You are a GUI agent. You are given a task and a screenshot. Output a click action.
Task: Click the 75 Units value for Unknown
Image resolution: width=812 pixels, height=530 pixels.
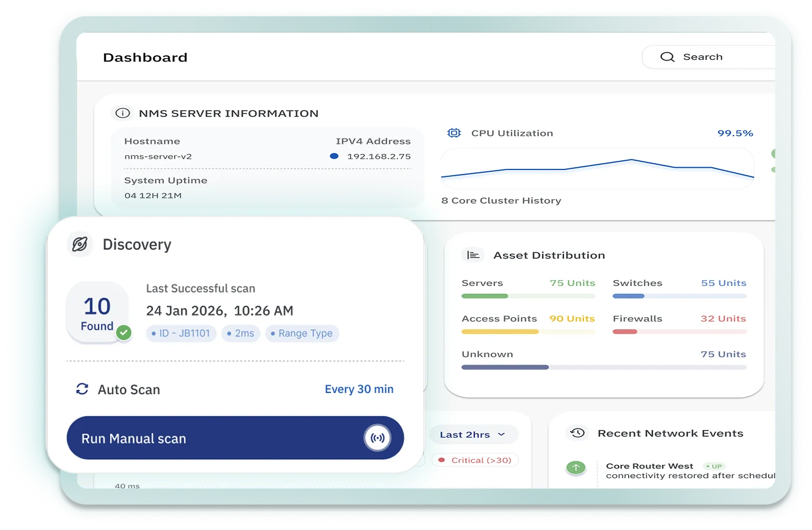coord(723,354)
